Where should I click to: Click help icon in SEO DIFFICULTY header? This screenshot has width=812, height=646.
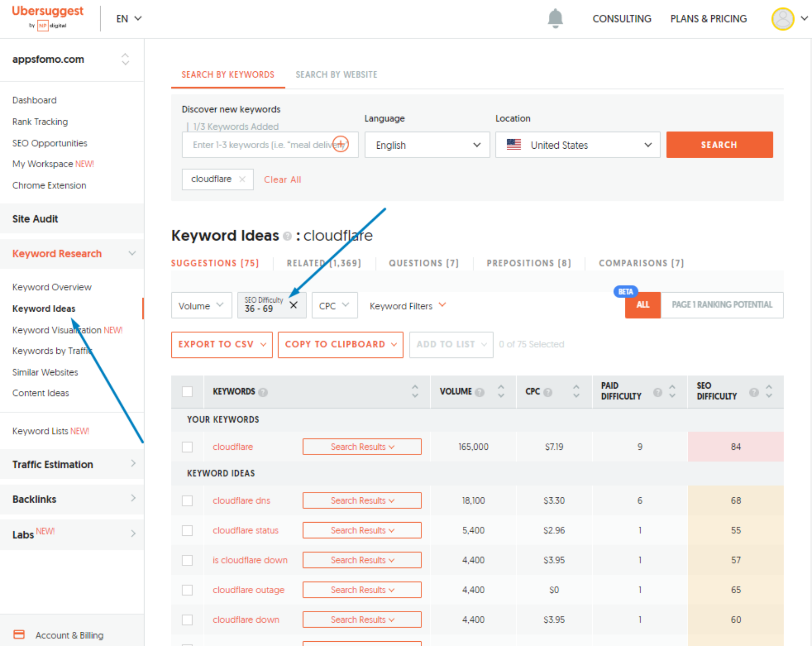click(x=754, y=392)
